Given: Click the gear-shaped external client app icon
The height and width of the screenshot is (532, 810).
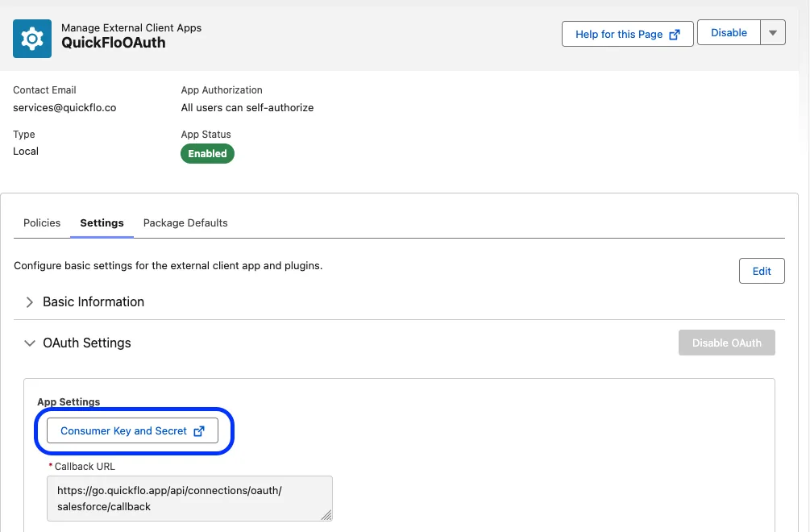Looking at the screenshot, I should point(31,38).
